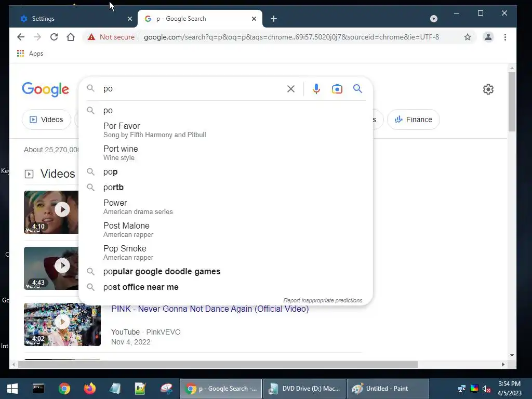532x399 pixels.
Task: Open DVD Drive (D:) taskbar window
Action: pos(304,389)
